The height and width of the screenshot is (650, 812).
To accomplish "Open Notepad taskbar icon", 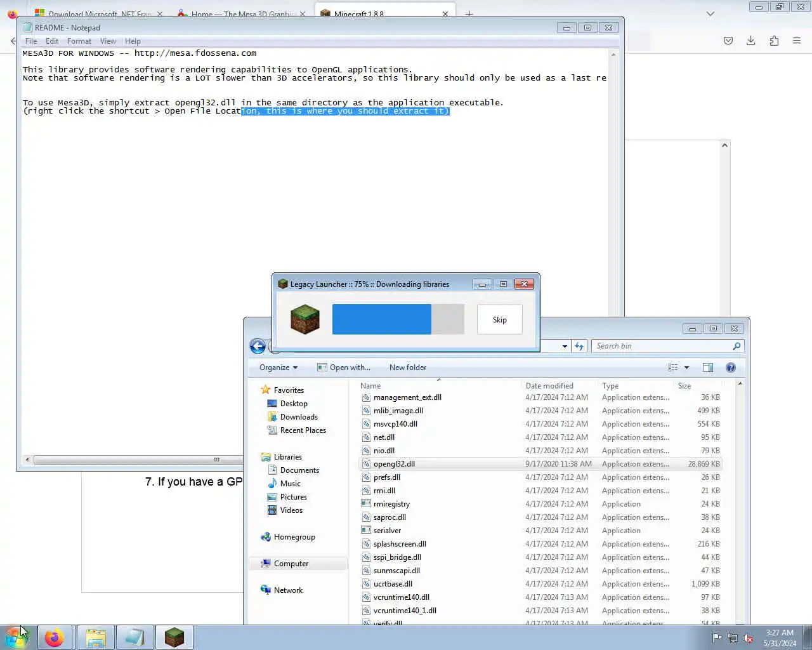I will pos(134,637).
